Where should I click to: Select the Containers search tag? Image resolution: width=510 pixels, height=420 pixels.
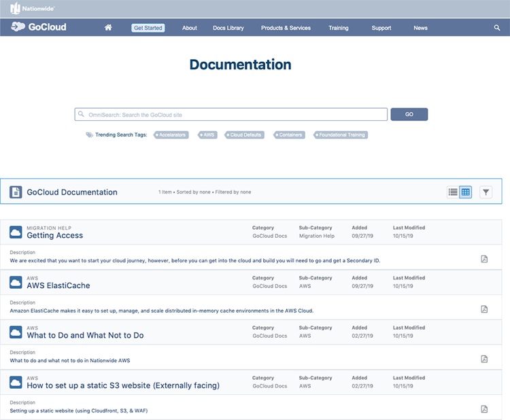[x=290, y=135]
